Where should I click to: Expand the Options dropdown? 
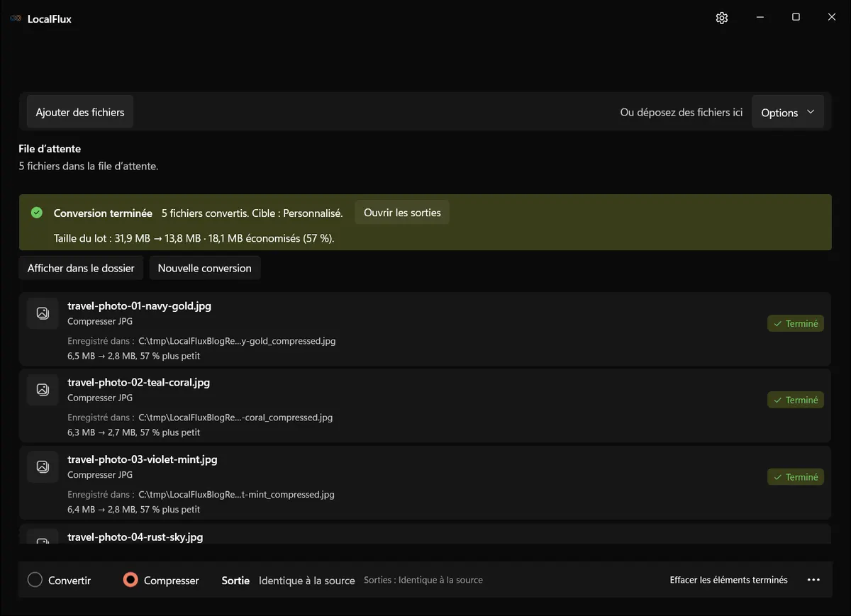(788, 112)
